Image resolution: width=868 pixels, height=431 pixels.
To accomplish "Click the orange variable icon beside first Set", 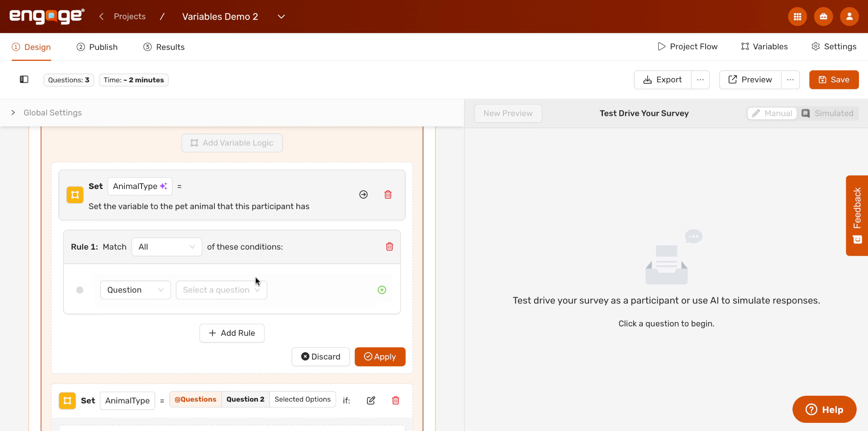I will pyautogui.click(x=75, y=195).
